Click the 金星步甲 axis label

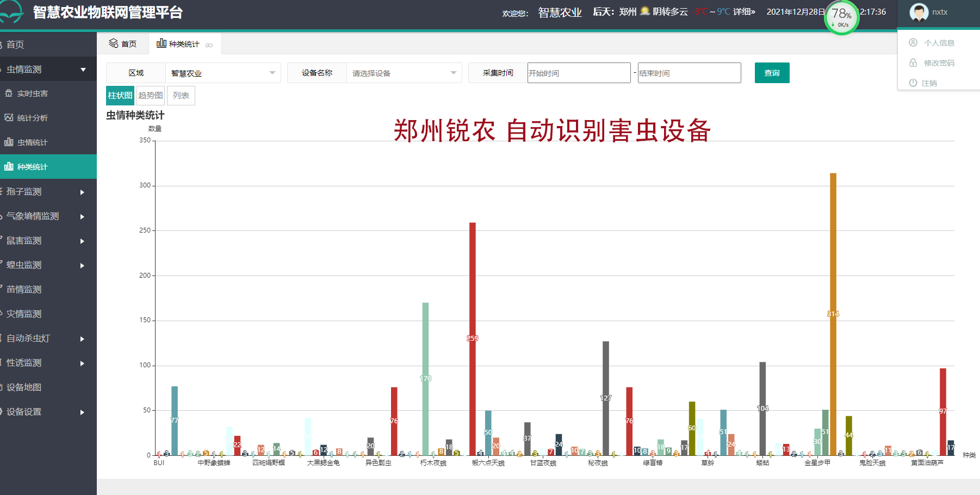[x=817, y=463]
